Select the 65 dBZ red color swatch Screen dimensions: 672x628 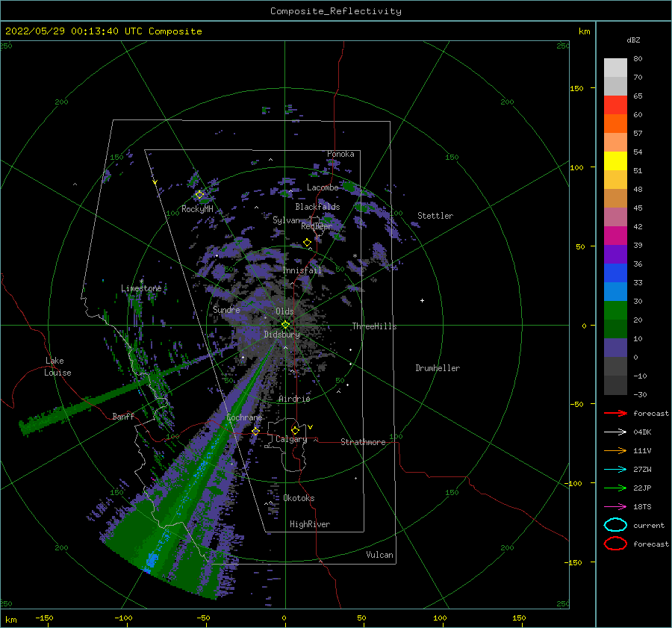pyautogui.click(x=615, y=105)
